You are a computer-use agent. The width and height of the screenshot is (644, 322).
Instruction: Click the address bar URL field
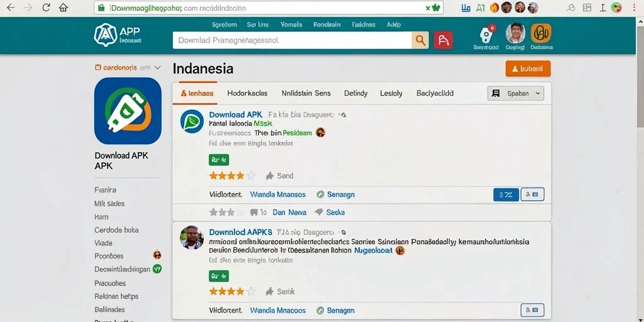269,8
